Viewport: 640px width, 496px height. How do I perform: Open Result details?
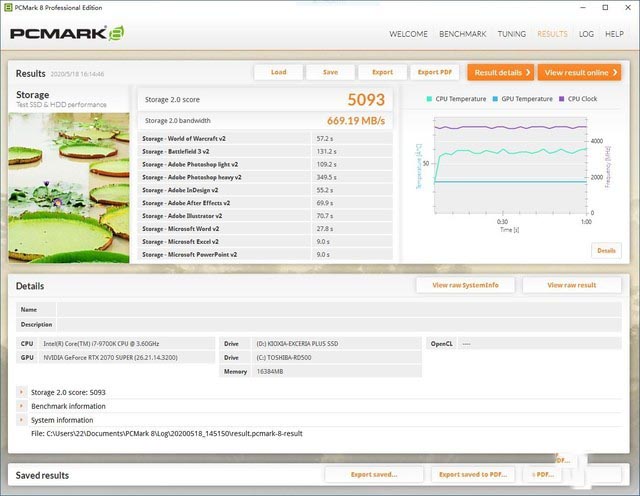(x=500, y=72)
